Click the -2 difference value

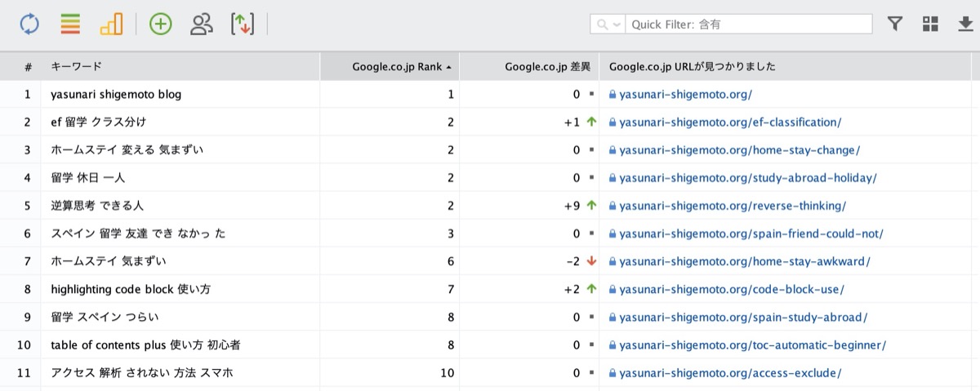click(572, 261)
